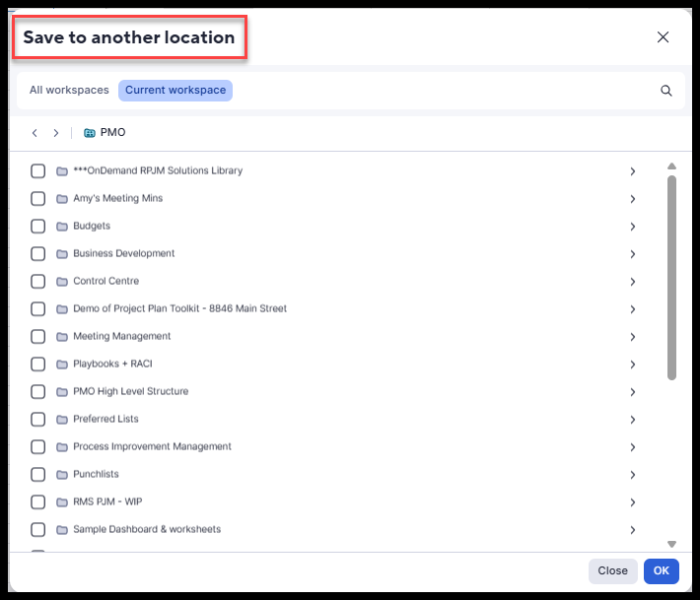Select the Budgets folder checkbox

[37, 227]
